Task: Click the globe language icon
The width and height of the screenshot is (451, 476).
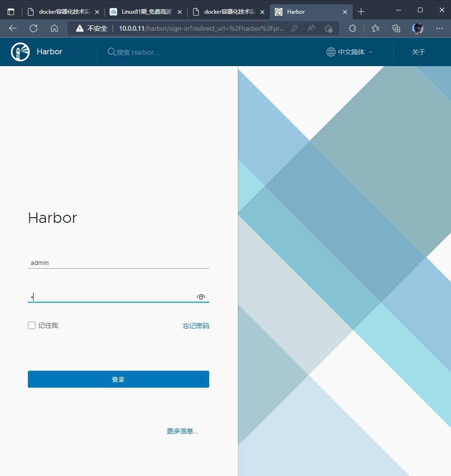Action: click(x=331, y=52)
